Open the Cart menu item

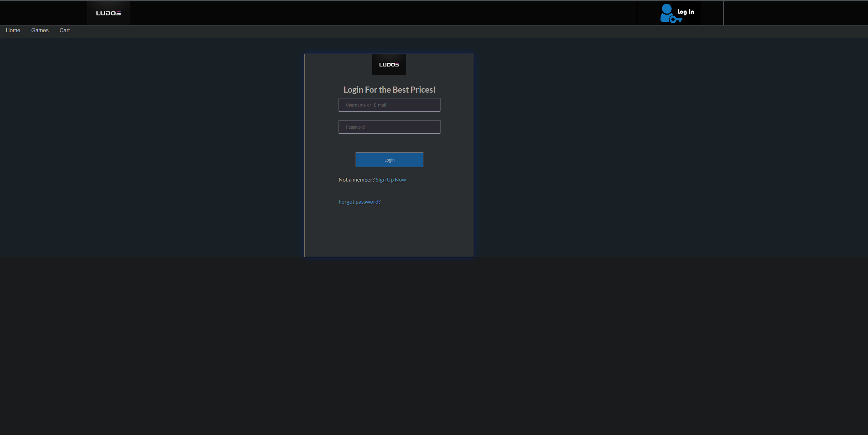65,31
